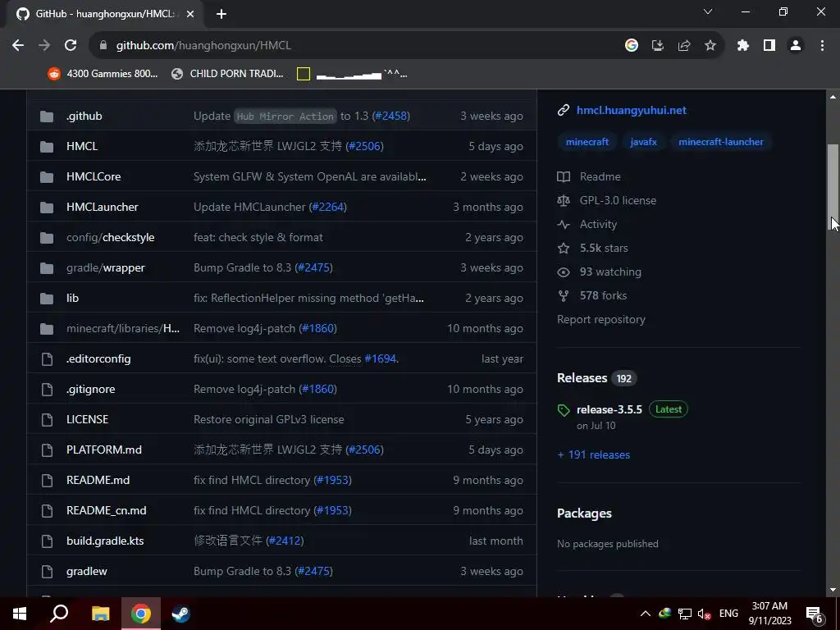
Task: Open issue #1694 link
Action: click(381, 359)
